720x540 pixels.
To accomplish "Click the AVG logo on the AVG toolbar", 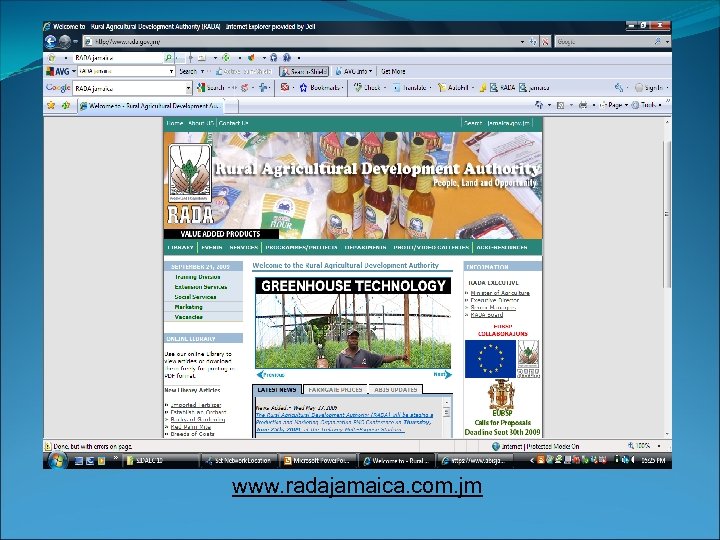I will (x=58, y=72).
